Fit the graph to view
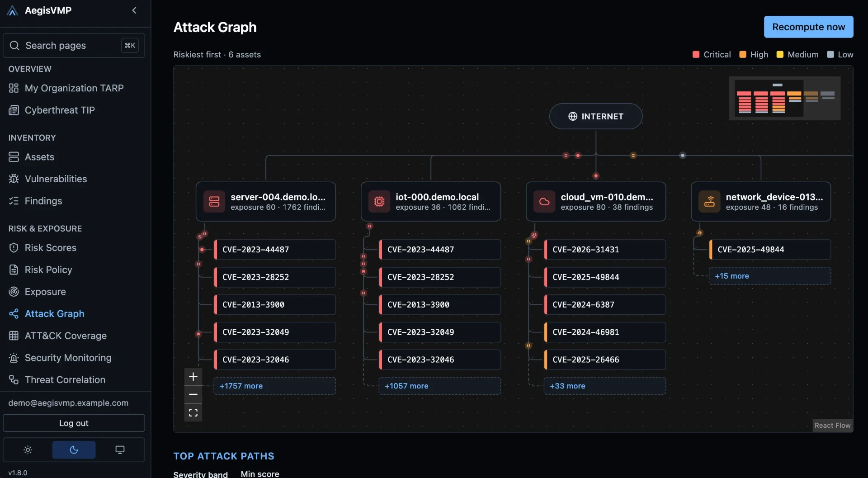This screenshot has width=868, height=478. coord(193,412)
